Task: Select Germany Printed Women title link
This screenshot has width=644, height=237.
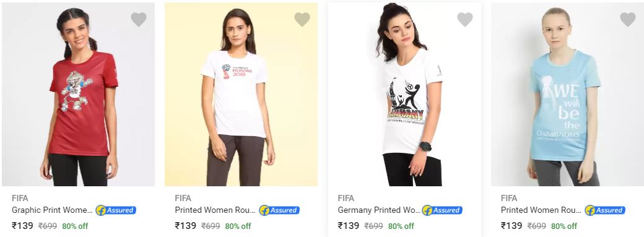Action: (x=379, y=210)
